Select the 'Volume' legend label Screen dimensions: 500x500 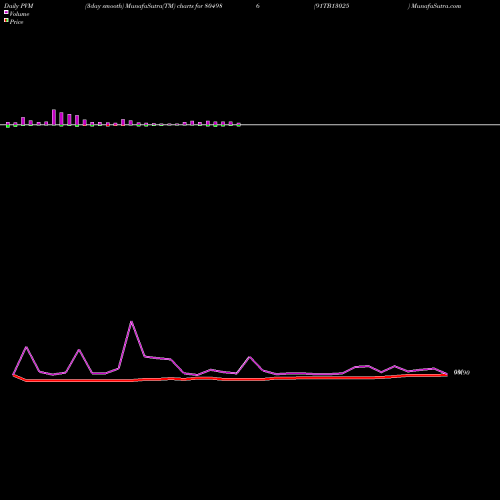click(19, 14)
